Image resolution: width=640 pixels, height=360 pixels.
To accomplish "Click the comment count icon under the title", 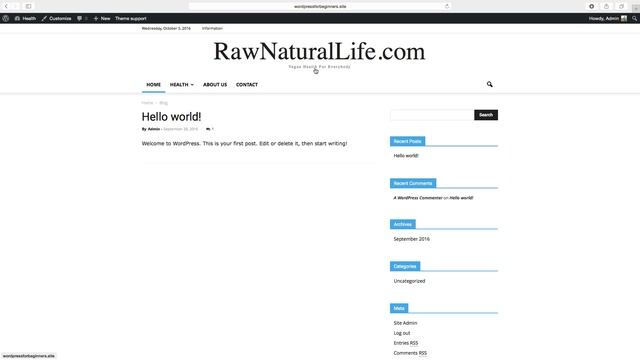I will (210, 129).
